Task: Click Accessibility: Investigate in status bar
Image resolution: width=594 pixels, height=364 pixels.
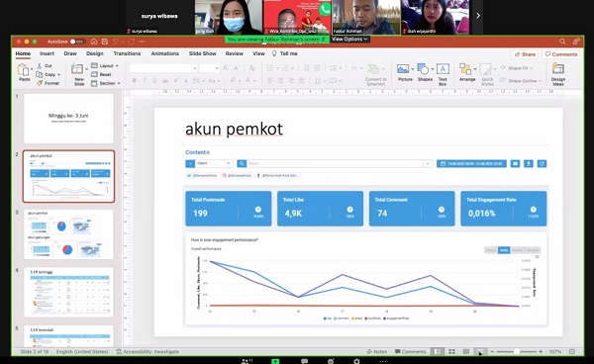Action: coord(148,351)
